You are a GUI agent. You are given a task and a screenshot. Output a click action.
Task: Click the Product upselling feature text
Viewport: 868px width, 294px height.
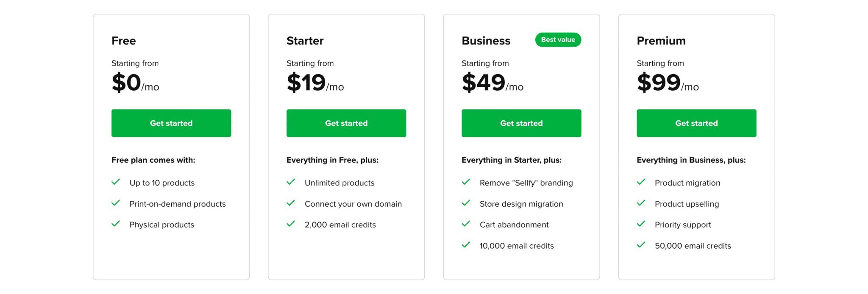687,204
